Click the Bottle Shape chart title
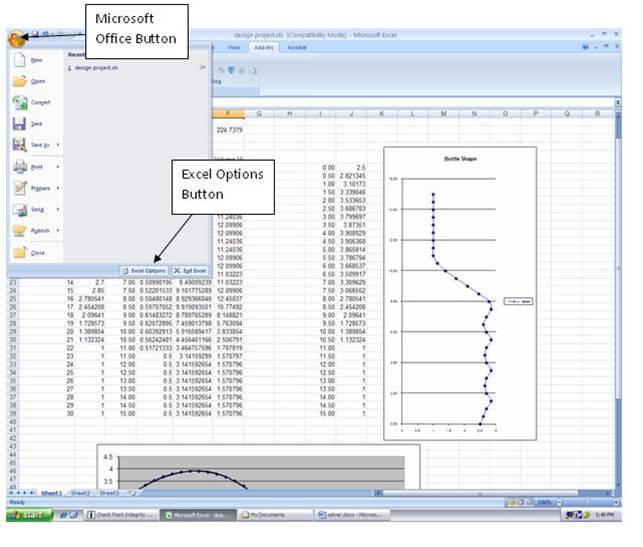Viewport: 643px width, 547px height. (460, 159)
